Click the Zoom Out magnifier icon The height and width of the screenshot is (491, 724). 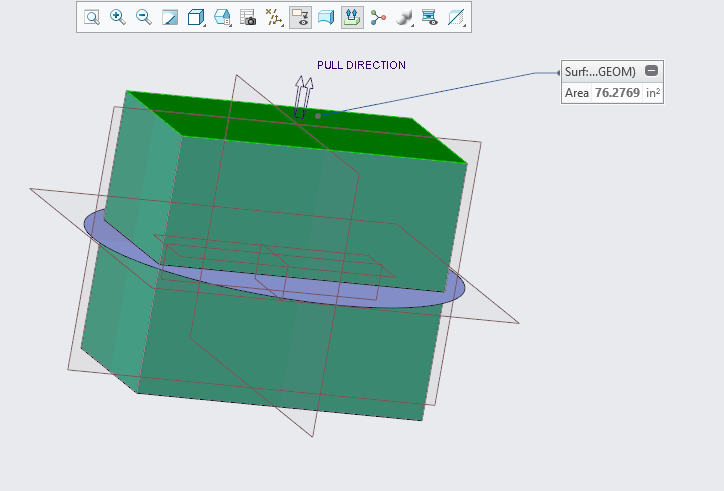point(144,18)
